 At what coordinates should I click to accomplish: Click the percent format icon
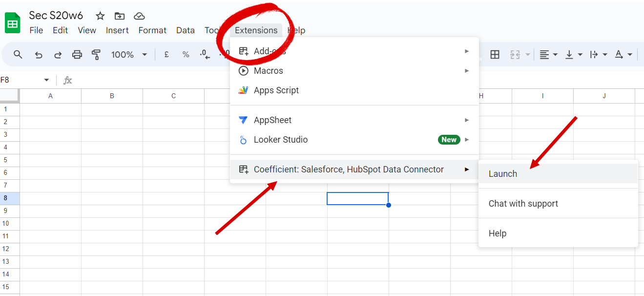point(186,55)
